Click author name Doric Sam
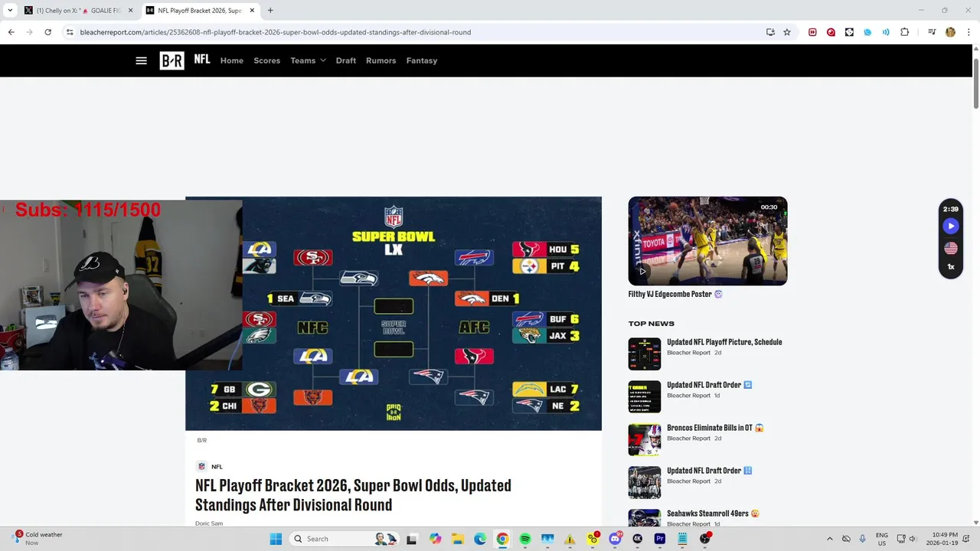 (209, 523)
